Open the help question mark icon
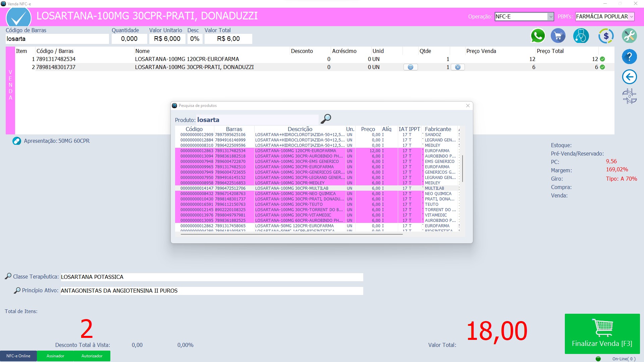 629,57
